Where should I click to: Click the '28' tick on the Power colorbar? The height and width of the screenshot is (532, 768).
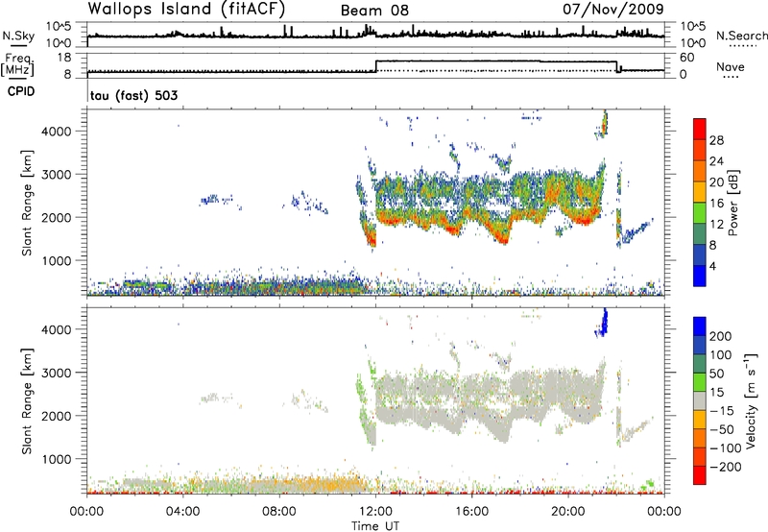tap(716, 140)
